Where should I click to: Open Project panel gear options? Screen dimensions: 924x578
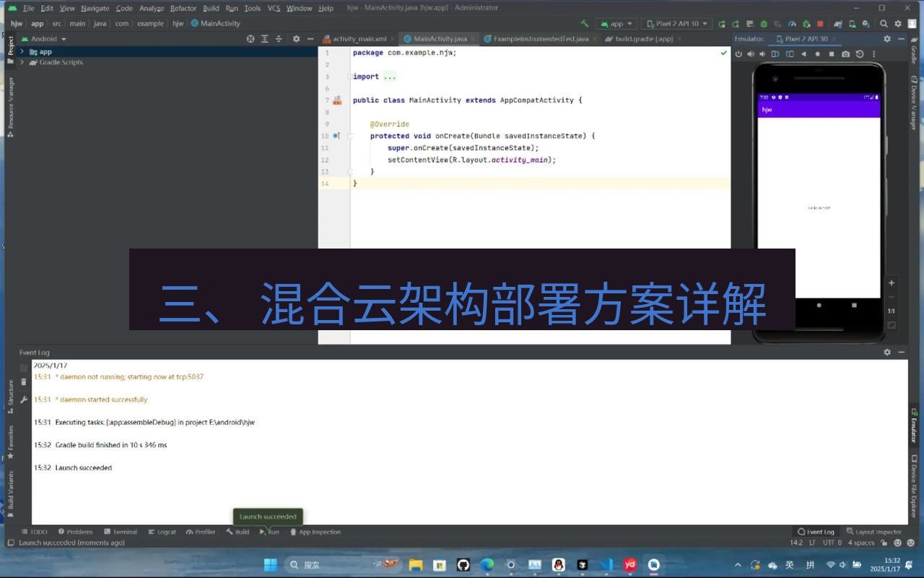(x=296, y=38)
